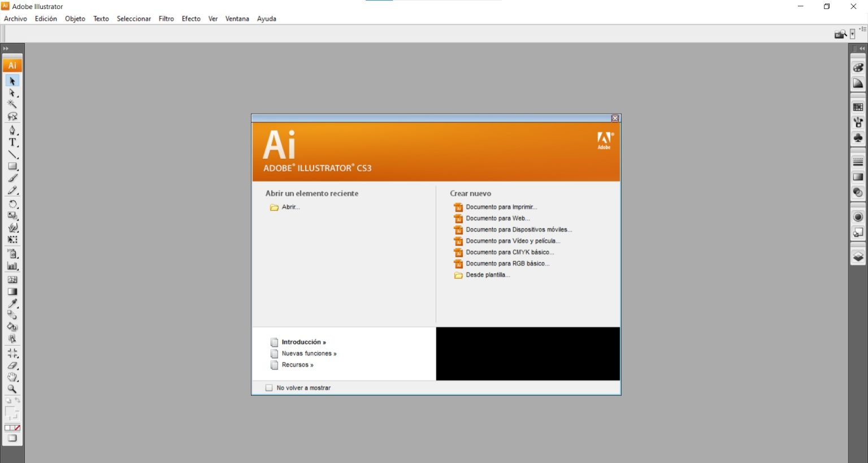The image size is (868, 463).
Task: Open the Archivo menu
Action: coord(15,19)
